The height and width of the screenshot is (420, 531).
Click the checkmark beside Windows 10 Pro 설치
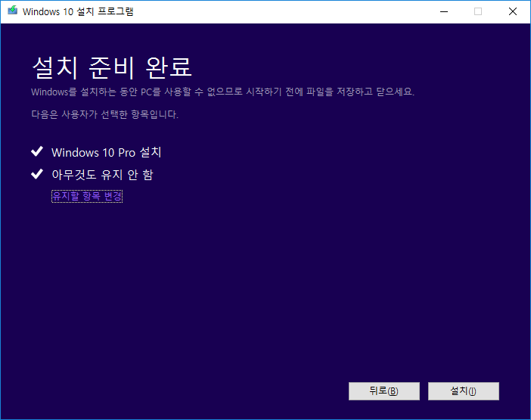[x=37, y=151]
